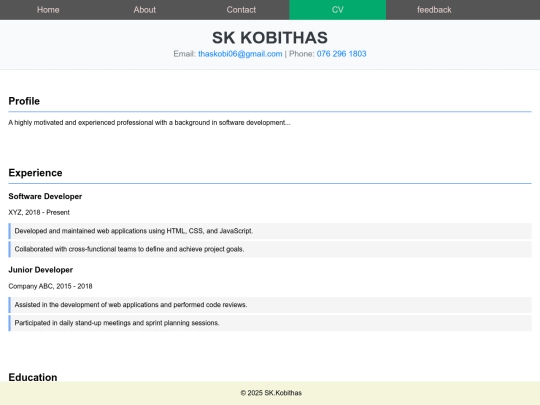The image size is (540, 405).
Task: Click the profile summary paragraph
Action: tap(149, 123)
